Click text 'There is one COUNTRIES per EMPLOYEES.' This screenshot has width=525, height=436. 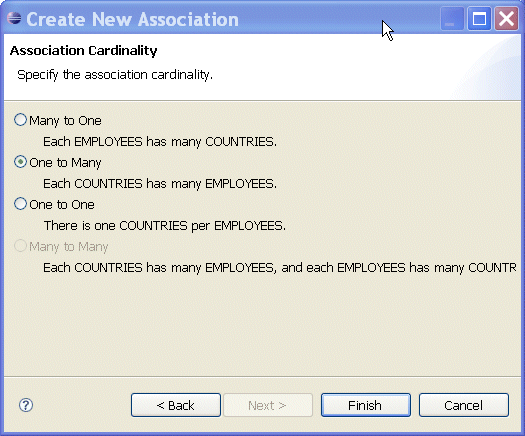click(x=165, y=226)
